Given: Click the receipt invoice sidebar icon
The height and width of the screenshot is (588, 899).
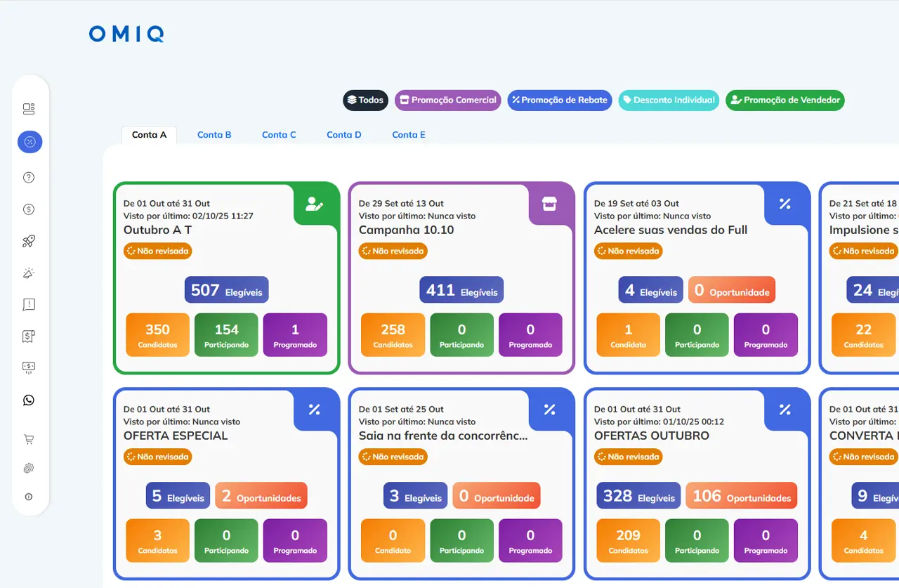Looking at the screenshot, I should pos(29,337).
